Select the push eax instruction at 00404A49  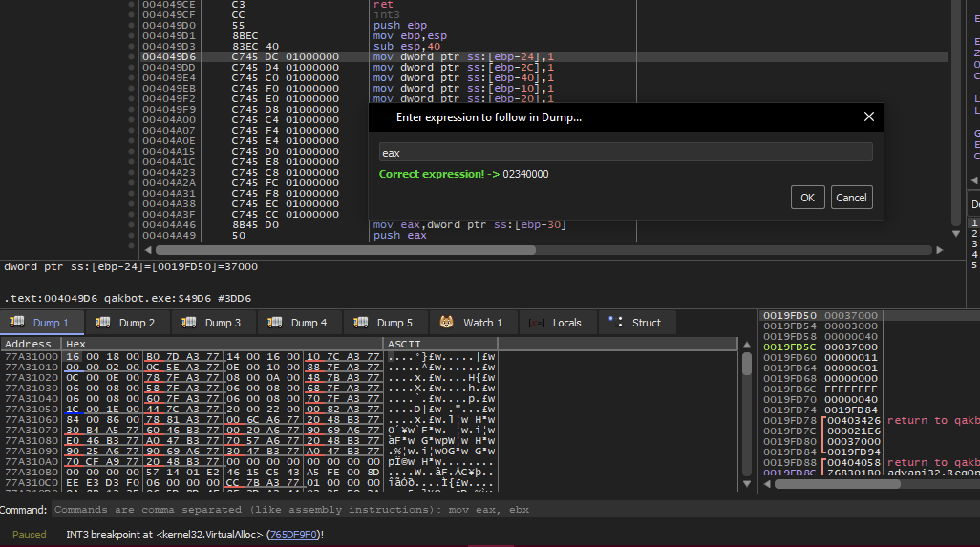click(x=400, y=235)
